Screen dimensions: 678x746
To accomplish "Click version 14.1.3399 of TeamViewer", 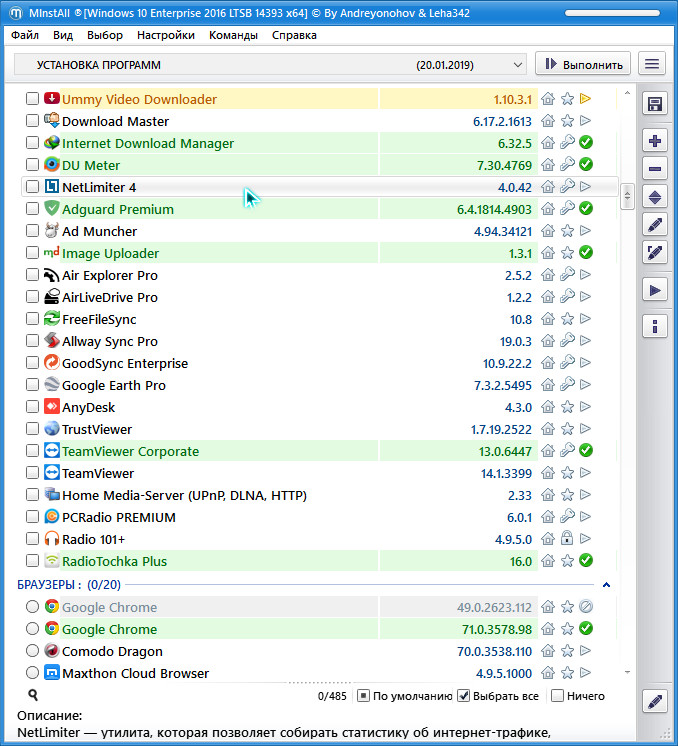I will coord(506,473).
